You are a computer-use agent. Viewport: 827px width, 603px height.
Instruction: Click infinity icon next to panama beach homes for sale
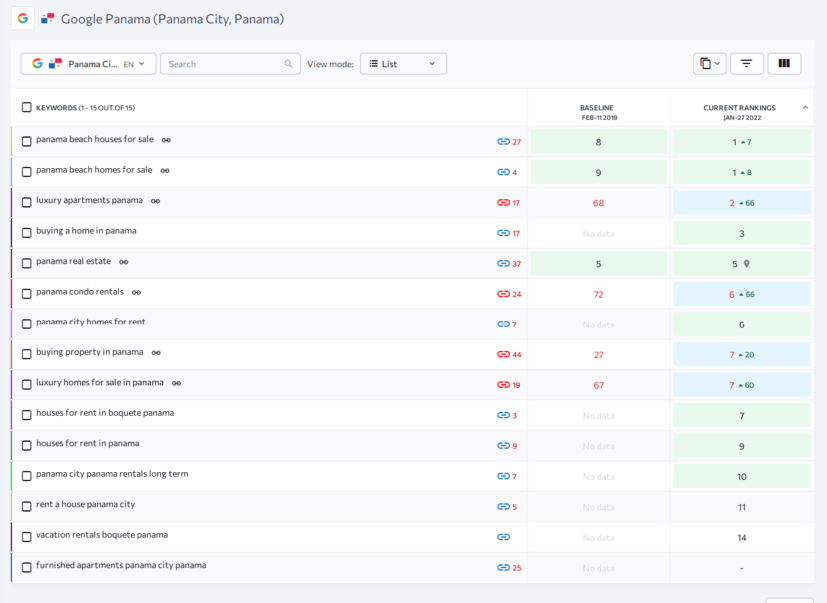tap(165, 170)
